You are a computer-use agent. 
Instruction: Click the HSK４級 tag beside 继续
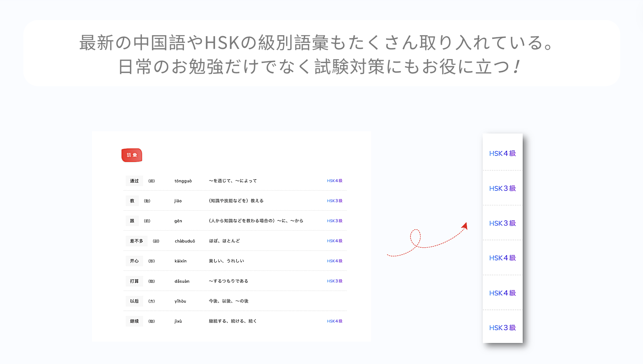click(334, 321)
